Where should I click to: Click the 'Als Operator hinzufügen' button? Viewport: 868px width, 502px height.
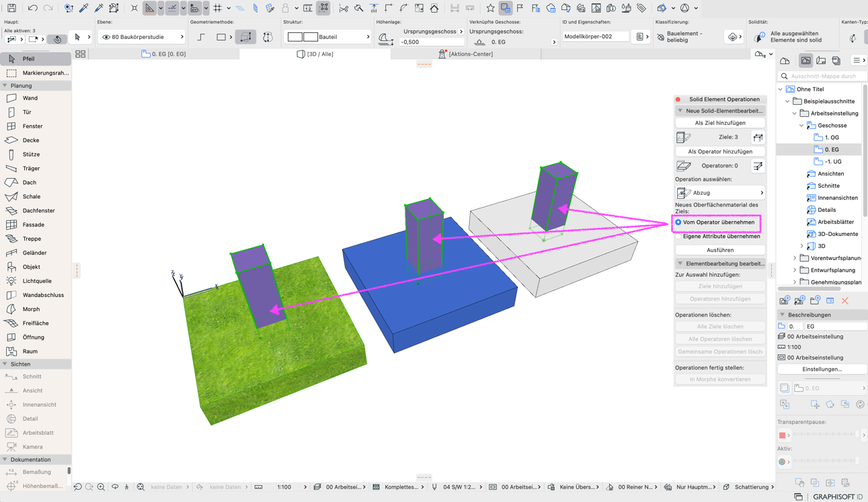click(720, 152)
